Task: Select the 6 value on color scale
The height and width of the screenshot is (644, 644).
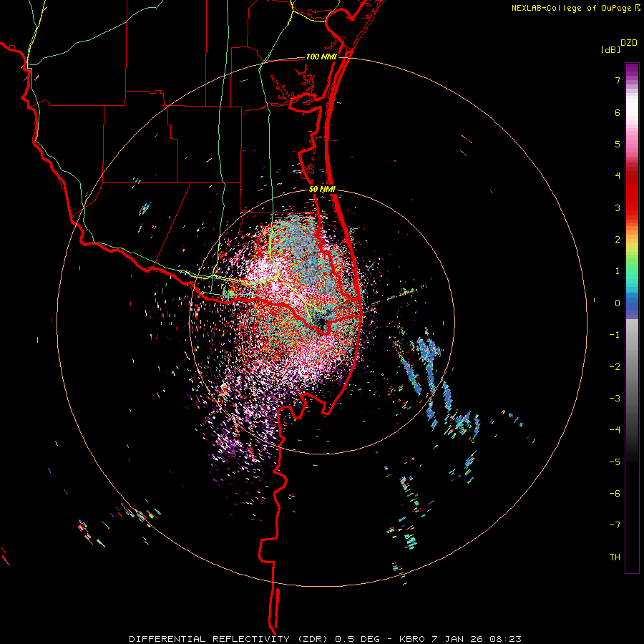Action: coord(618,112)
